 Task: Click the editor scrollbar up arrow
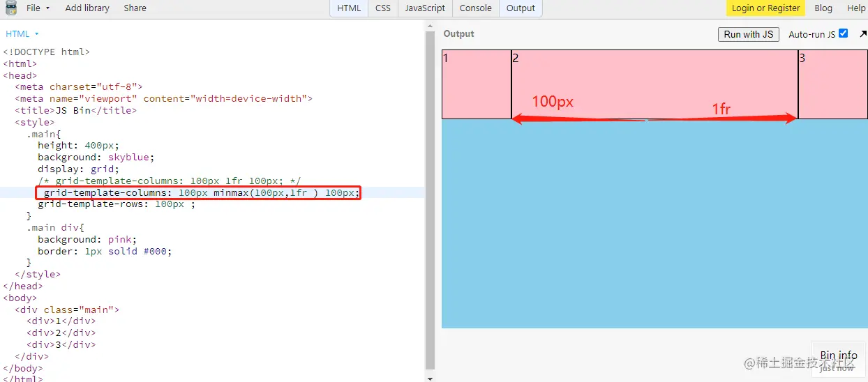tap(430, 27)
